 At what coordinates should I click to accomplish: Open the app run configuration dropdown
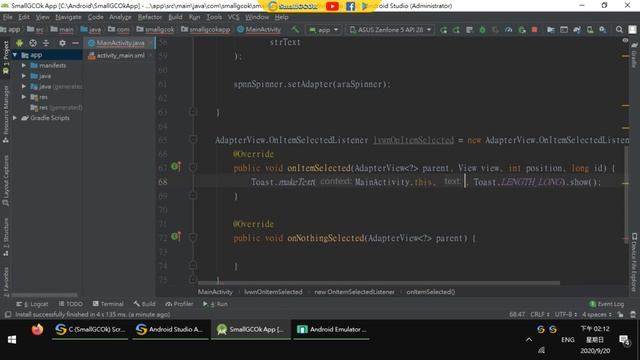pyautogui.click(x=324, y=30)
